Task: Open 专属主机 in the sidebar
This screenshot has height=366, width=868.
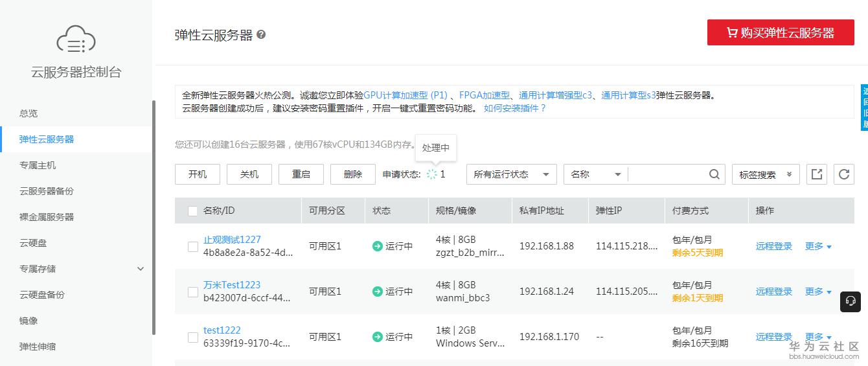Action: (x=38, y=165)
